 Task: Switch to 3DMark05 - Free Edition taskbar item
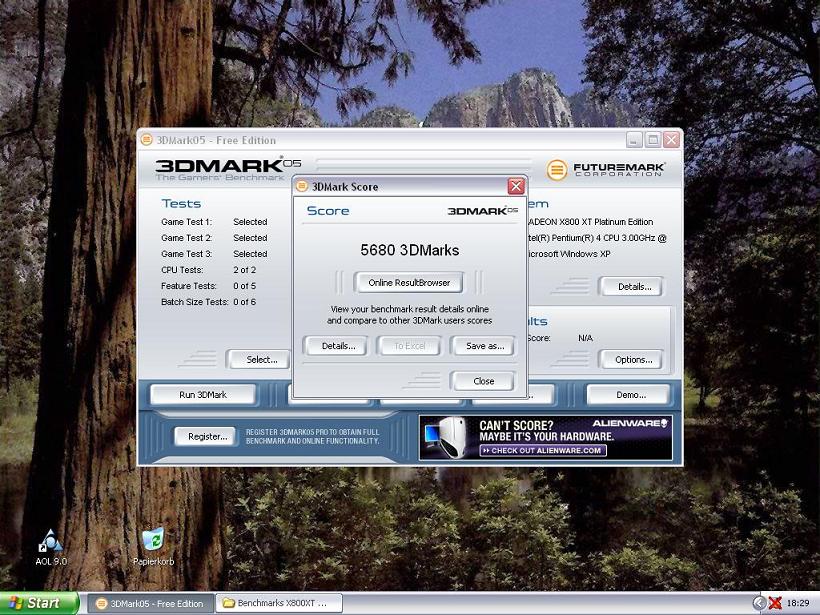pyautogui.click(x=150, y=603)
